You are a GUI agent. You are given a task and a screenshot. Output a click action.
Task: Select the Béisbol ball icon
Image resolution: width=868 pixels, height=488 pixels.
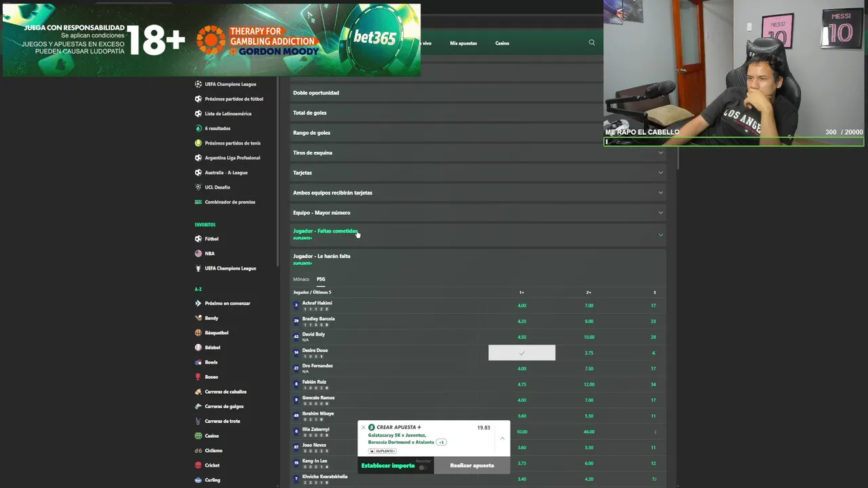pyautogui.click(x=198, y=348)
